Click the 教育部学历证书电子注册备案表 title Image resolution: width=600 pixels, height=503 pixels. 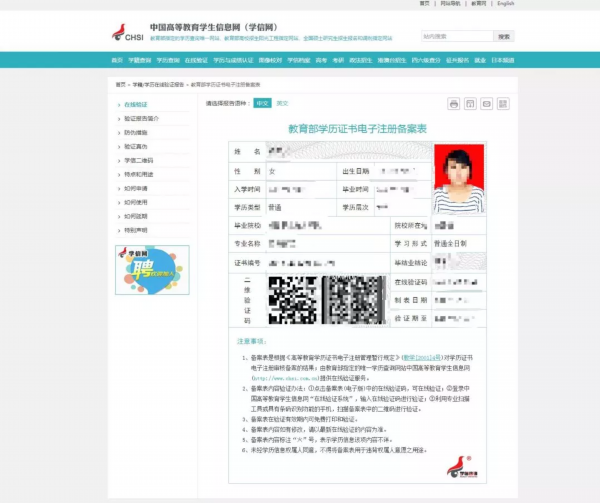click(x=357, y=129)
